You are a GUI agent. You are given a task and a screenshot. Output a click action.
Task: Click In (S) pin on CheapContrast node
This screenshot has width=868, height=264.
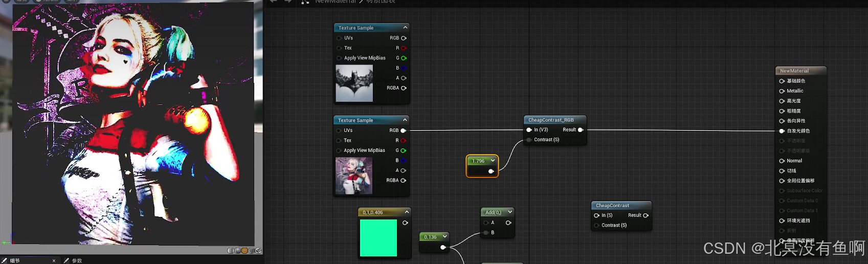pos(596,215)
